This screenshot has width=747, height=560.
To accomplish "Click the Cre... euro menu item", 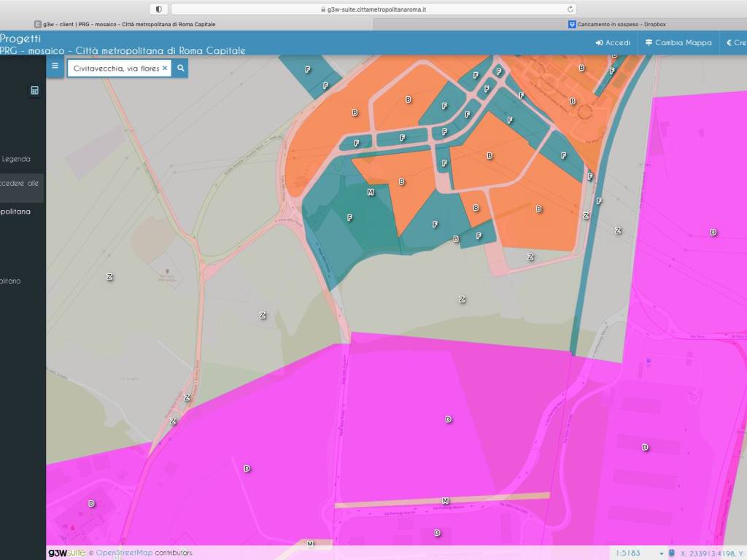I will [735, 42].
